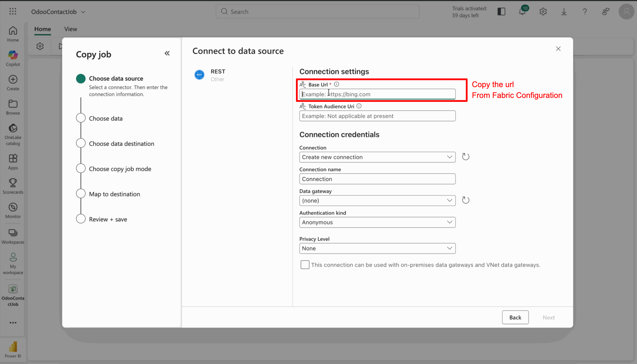
Task: Click in the Base Url field
Action: pos(377,94)
